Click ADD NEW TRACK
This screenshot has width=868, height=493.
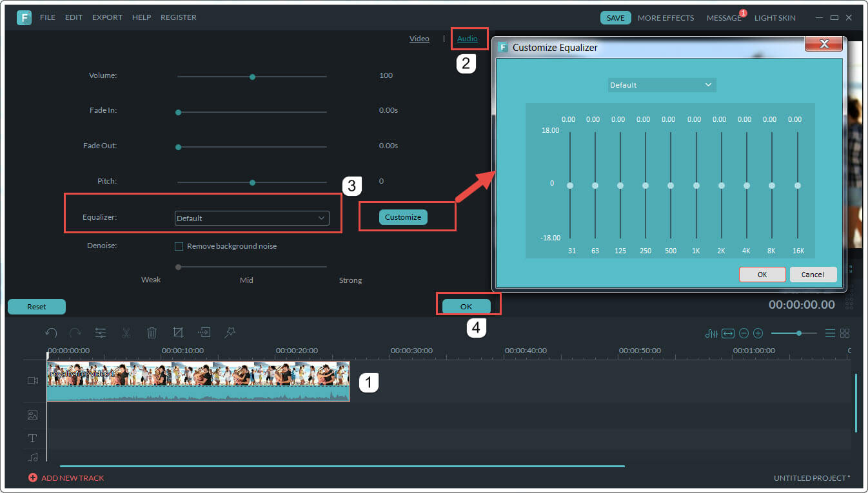pyautogui.click(x=72, y=478)
